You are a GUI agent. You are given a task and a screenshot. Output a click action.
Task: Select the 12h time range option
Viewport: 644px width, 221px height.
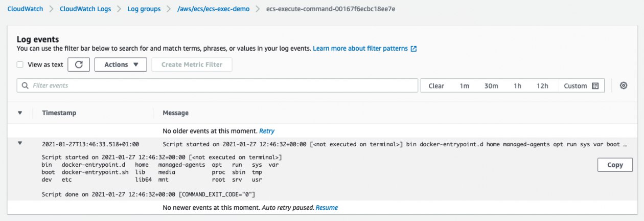click(x=542, y=86)
